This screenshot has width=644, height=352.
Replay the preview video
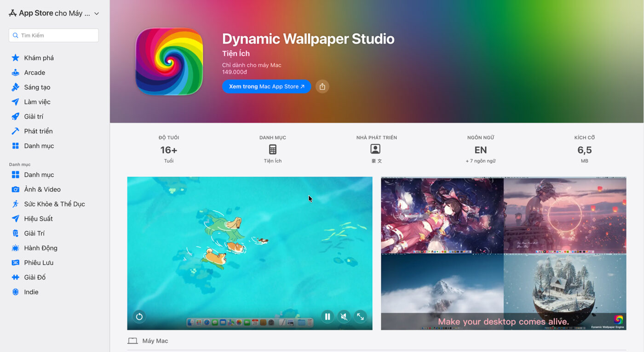pyautogui.click(x=139, y=316)
